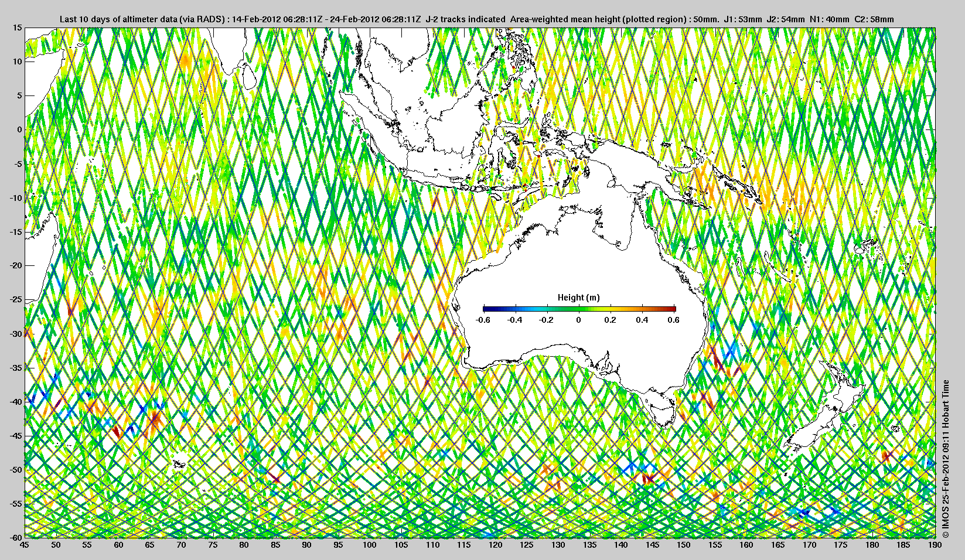The image size is (965, 560).
Task: Click longitude label "55" on the horizontal axis
Action: coord(87,545)
